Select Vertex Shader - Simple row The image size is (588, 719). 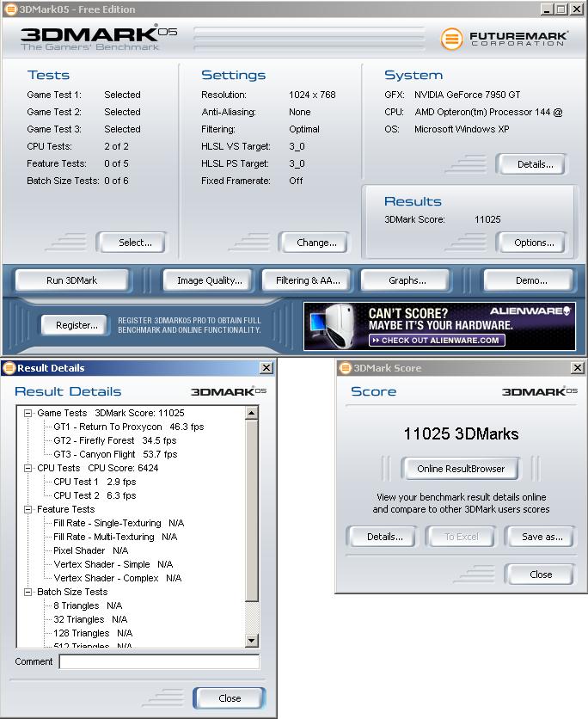(113, 564)
